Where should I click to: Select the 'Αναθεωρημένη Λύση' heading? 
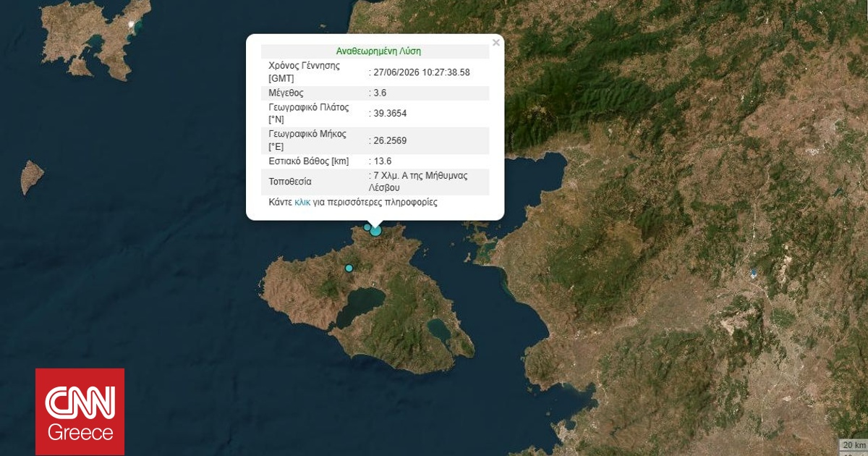tap(378, 51)
